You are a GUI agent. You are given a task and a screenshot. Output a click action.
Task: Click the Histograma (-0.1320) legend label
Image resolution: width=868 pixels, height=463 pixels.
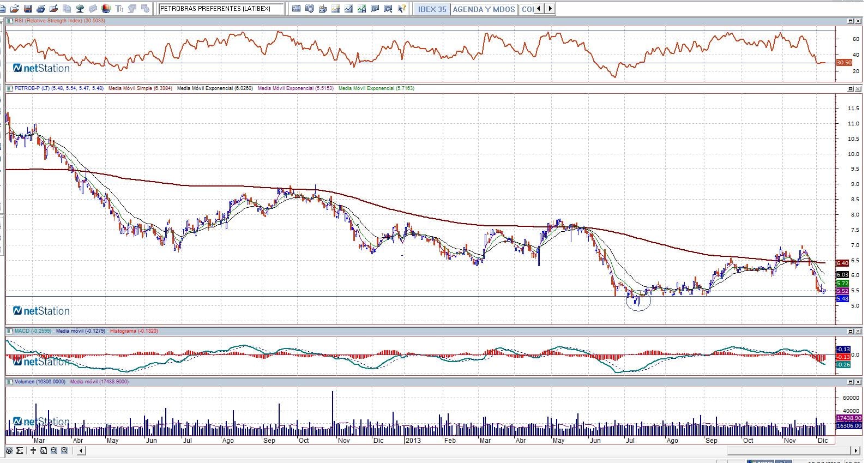coord(134,331)
